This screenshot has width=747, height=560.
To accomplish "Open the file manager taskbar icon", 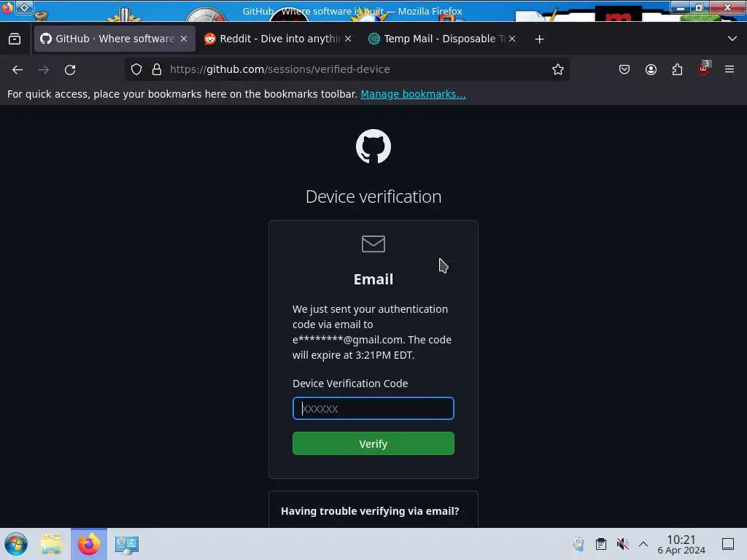I will coord(51,544).
